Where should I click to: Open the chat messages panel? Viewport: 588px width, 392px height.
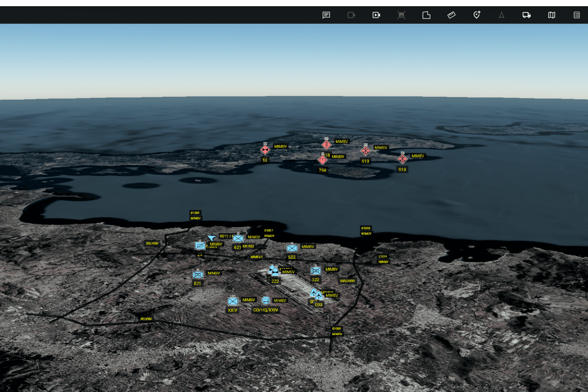[x=326, y=15]
